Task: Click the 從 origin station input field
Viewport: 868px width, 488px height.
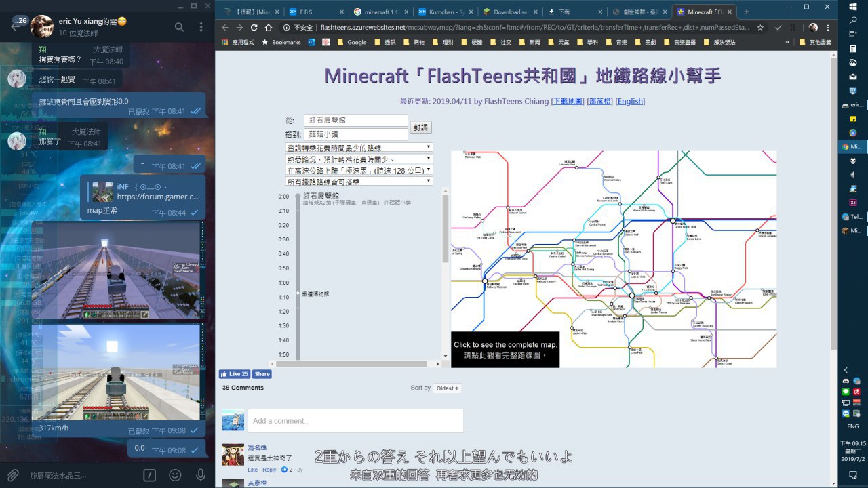Action: (355, 120)
